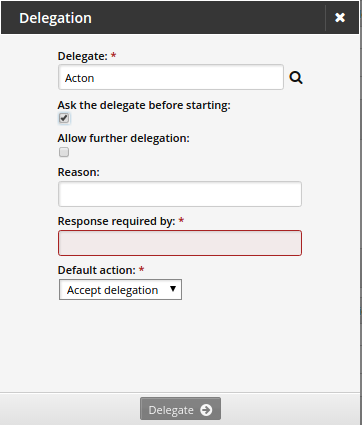Click the Reason label
The height and width of the screenshot is (425, 362).
(79, 172)
